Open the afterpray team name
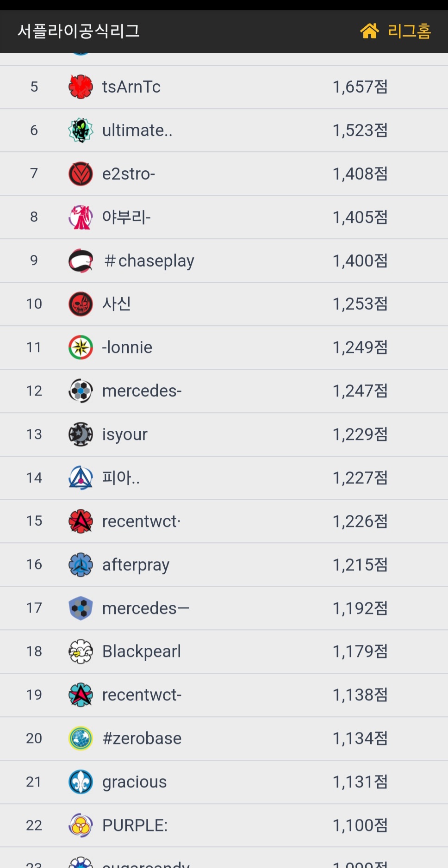This screenshot has width=448, height=868. [x=136, y=565]
